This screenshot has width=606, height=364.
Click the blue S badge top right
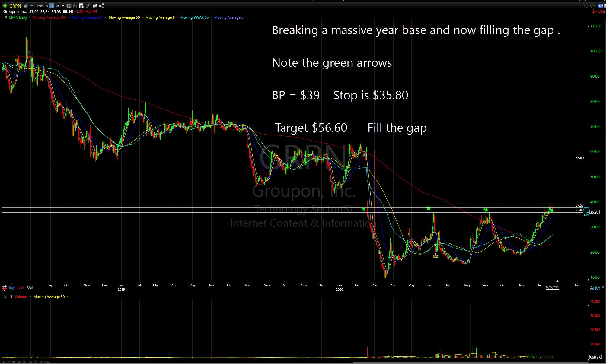coord(601,6)
